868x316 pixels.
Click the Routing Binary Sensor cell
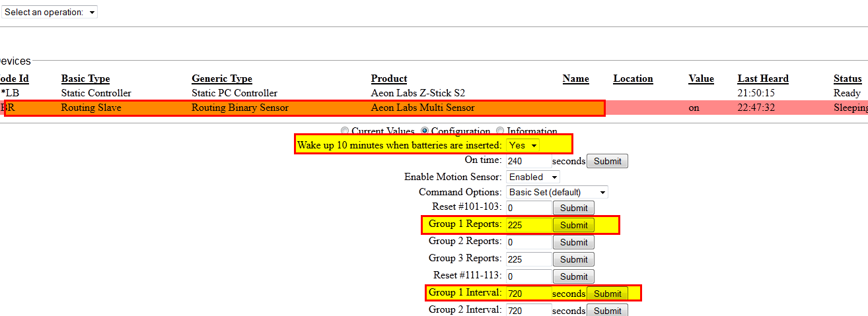[x=240, y=108]
